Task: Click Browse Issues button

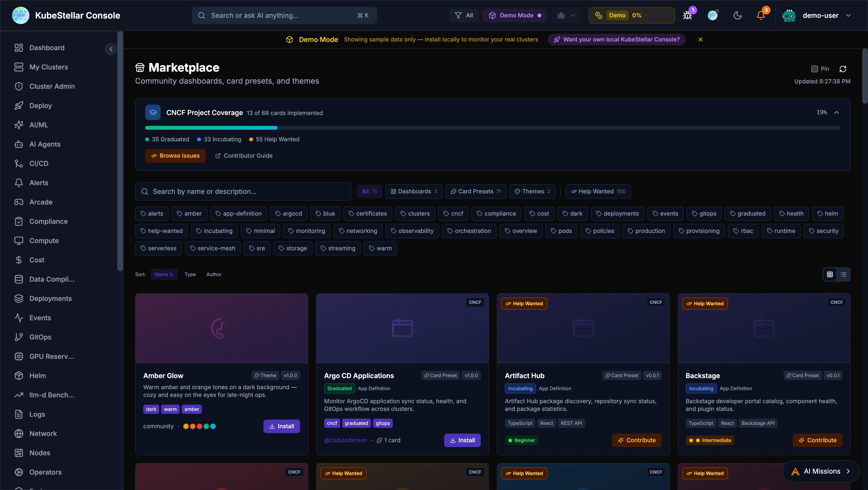Action: click(175, 155)
